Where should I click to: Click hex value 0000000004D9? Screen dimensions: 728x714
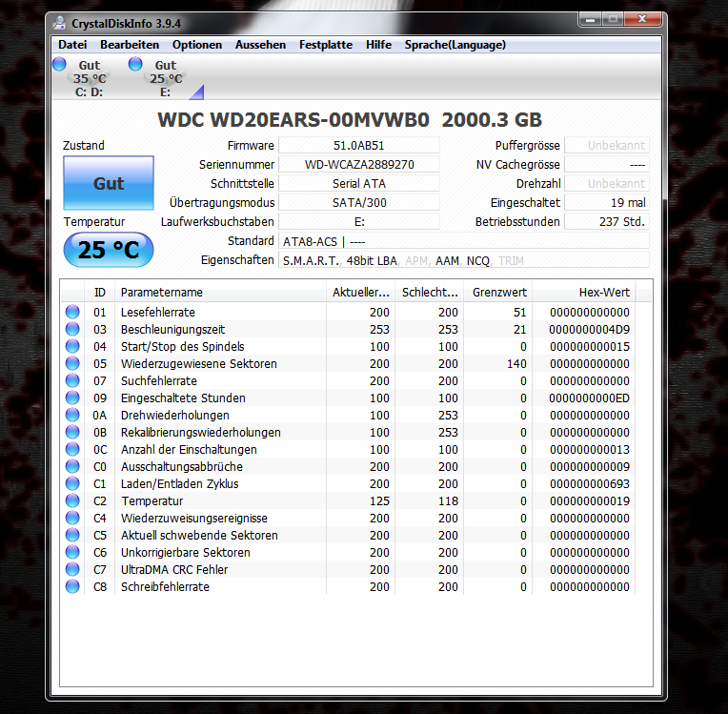(x=589, y=330)
